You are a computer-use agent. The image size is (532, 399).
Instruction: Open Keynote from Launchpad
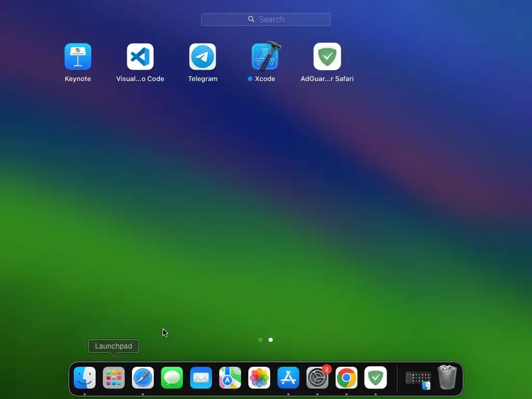[78, 57]
